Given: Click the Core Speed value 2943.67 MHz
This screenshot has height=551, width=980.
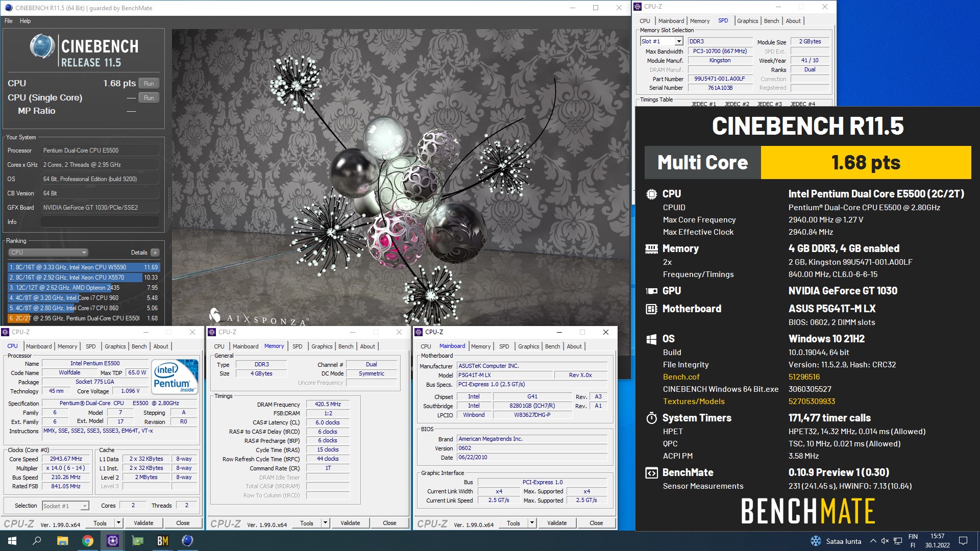Looking at the screenshot, I should tap(66, 459).
